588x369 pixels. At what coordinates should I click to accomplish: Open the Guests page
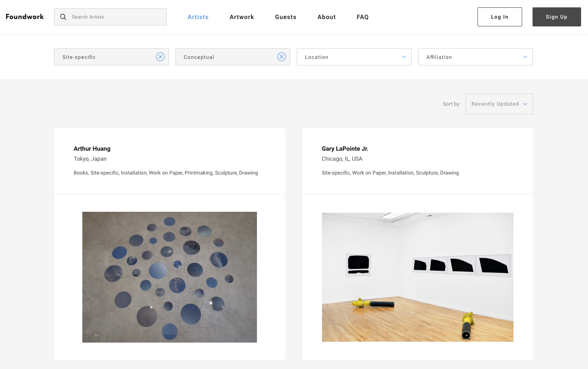point(286,17)
